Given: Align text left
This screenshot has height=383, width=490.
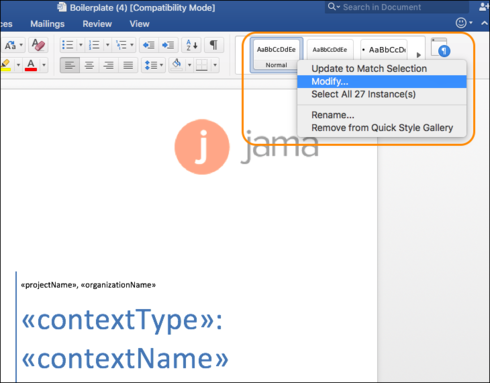Looking at the screenshot, I should (x=70, y=65).
